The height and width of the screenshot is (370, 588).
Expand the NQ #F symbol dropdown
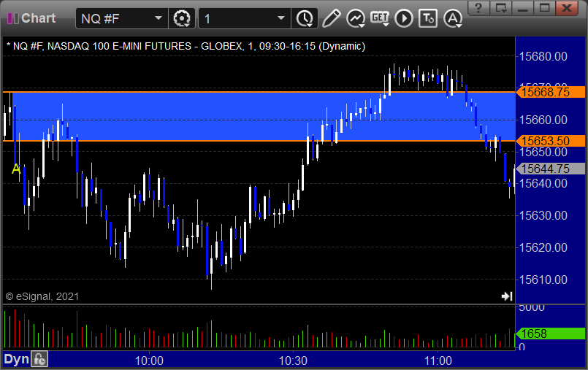click(159, 18)
